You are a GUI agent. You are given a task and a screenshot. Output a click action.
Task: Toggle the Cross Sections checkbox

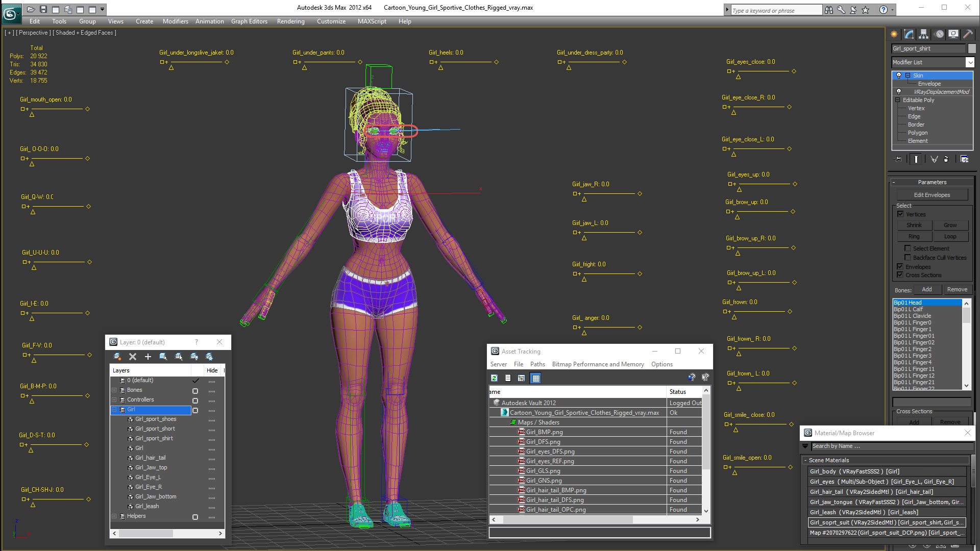point(900,275)
